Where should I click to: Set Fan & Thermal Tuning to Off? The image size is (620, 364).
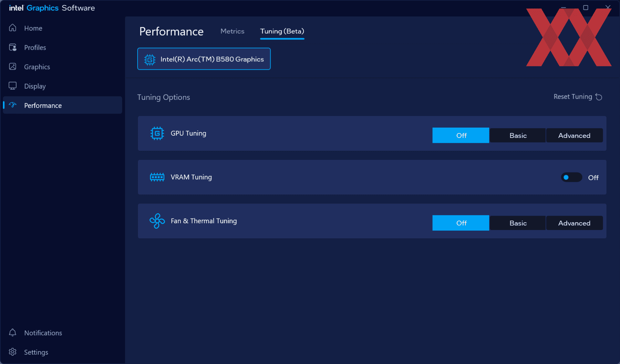coord(461,223)
